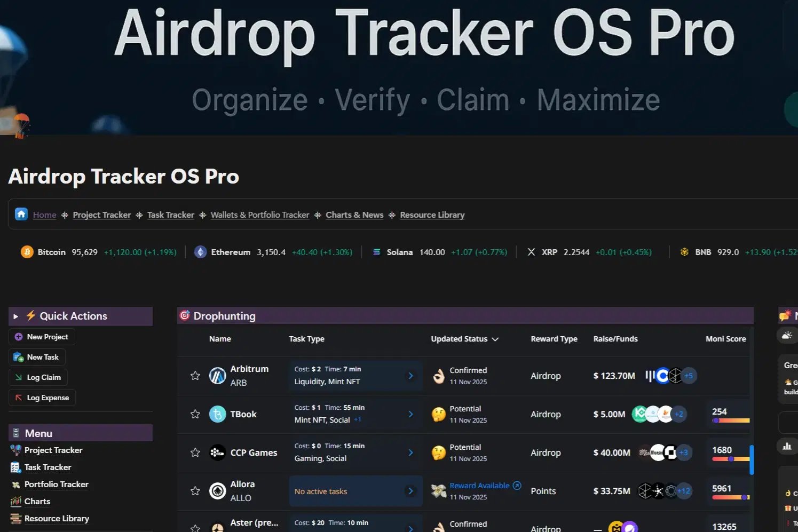Screen dimensions: 798x532
Task: Click the CCP Games Moni Score progress bar
Action: click(731, 459)
